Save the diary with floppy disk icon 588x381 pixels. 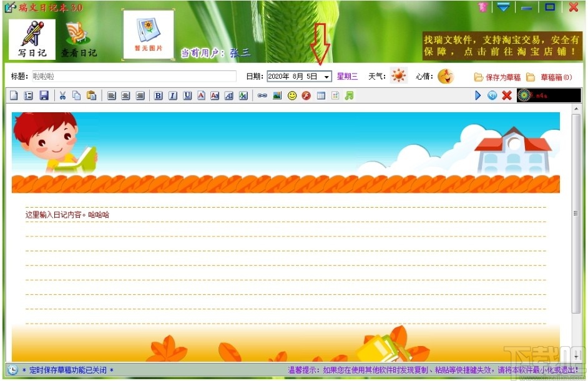tap(44, 95)
